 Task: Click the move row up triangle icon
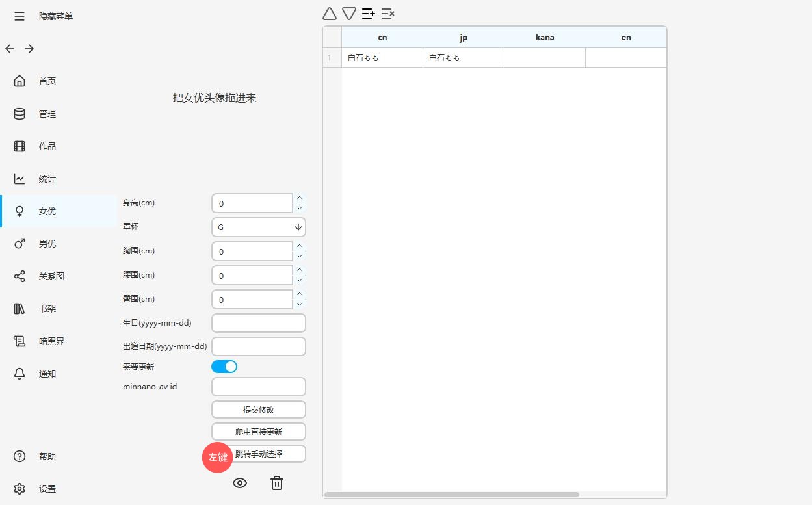(x=330, y=14)
